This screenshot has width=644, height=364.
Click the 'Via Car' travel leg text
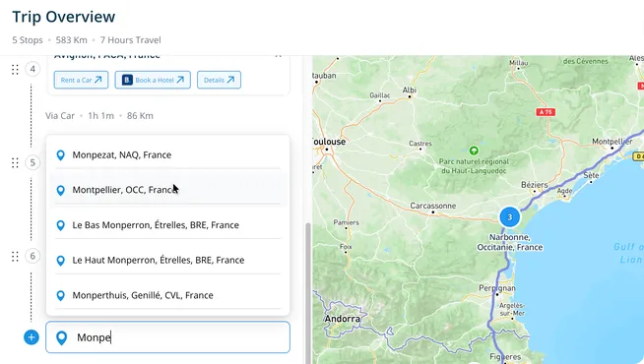[60, 116]
